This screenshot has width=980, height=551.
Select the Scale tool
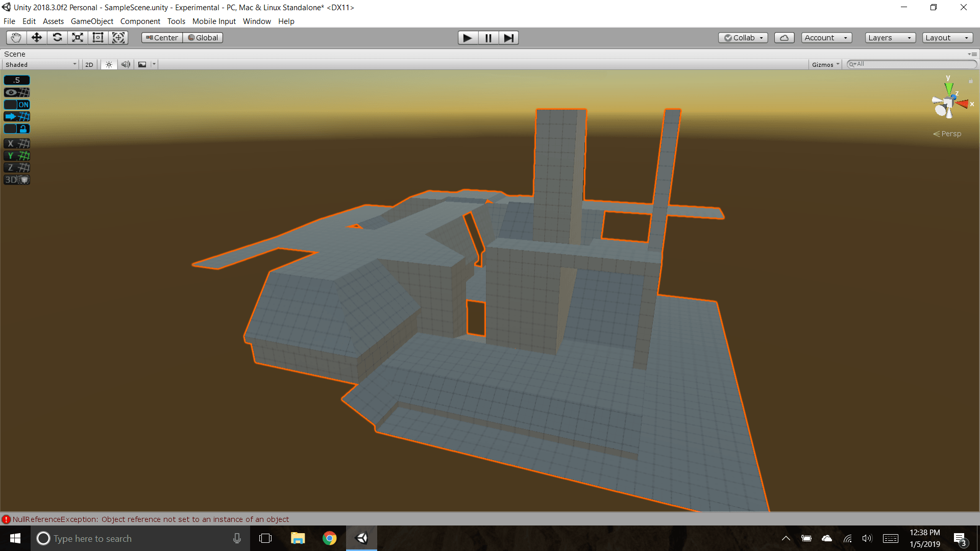point(78,38)
